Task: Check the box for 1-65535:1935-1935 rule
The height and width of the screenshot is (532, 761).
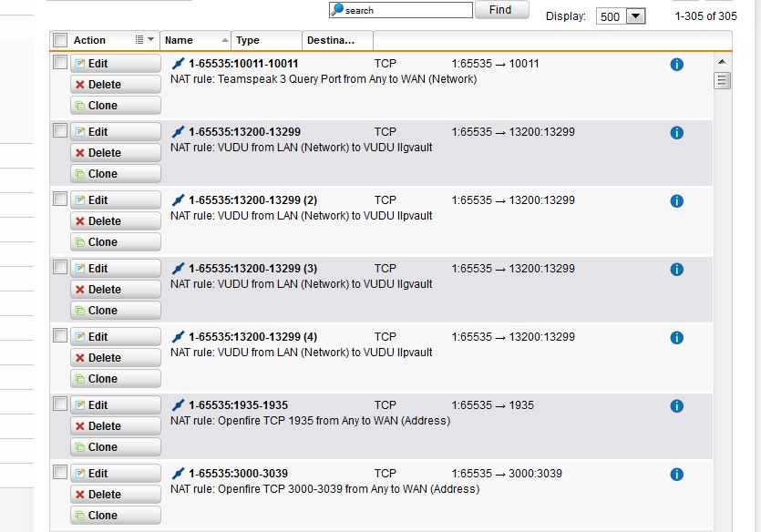Action: [60, 404]
